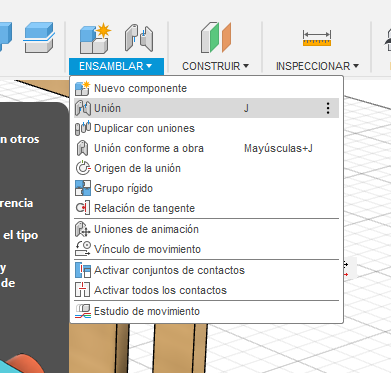Select Duplicar con uniones
Screen dimensions: 391x373
pos(206,128)
